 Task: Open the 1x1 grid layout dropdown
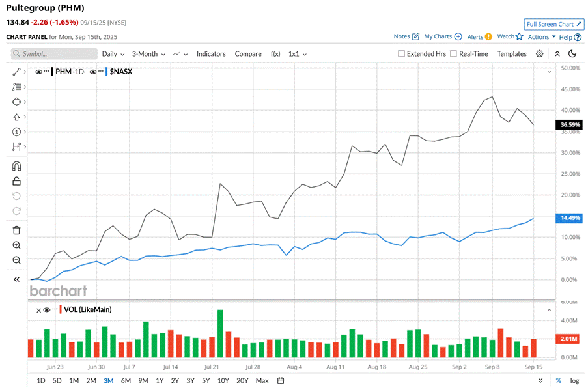298,54
